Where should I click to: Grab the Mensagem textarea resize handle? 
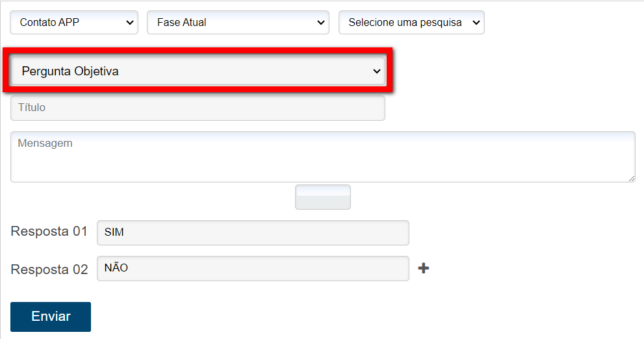tap(631, 178)
